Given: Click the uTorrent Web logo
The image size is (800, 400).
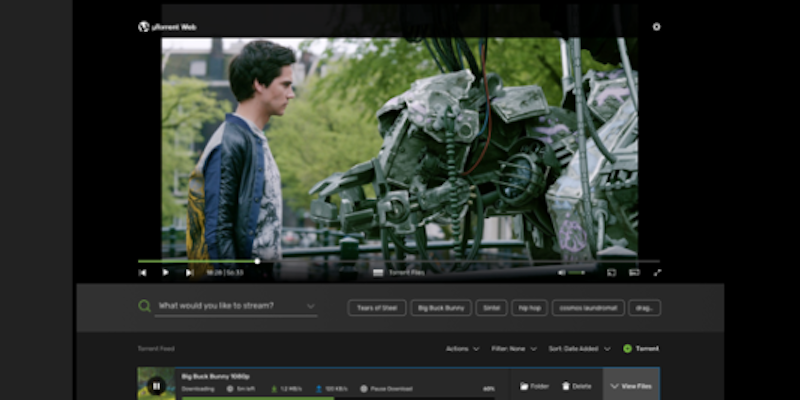Looking at the screenshot, I should tap(144, 27).
